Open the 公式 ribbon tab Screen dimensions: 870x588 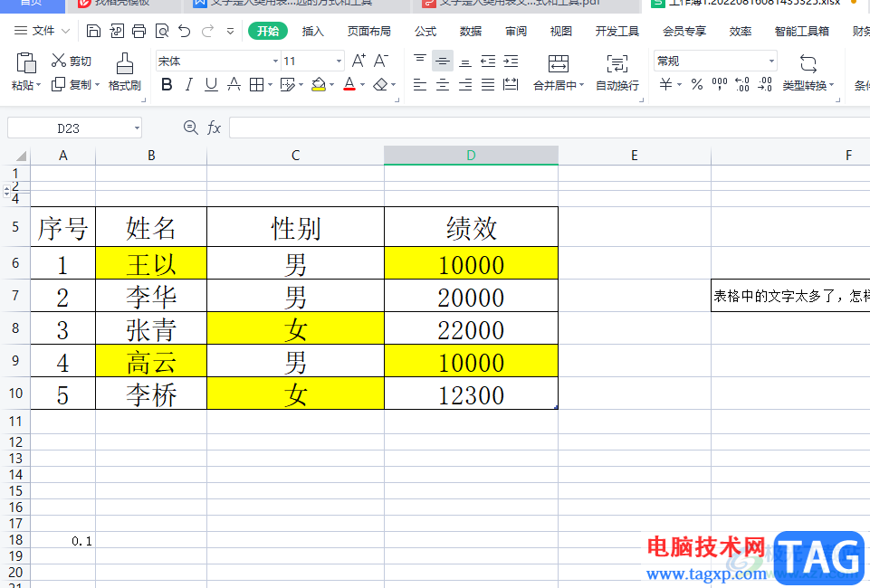(x=425, y=31)
